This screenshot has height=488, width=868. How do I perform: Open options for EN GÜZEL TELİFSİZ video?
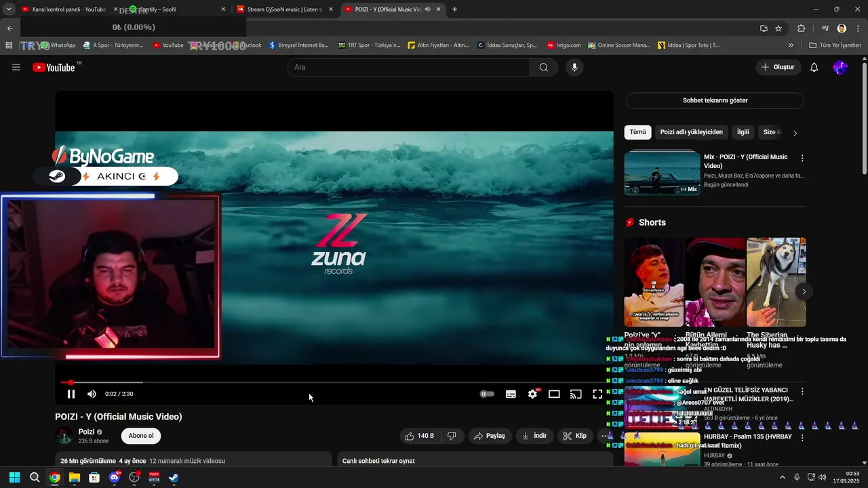tap(802, 392)
